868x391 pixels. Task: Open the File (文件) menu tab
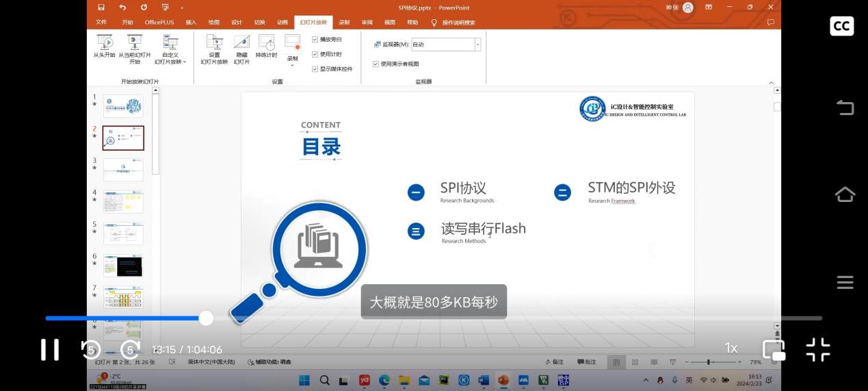pos(101,23)
